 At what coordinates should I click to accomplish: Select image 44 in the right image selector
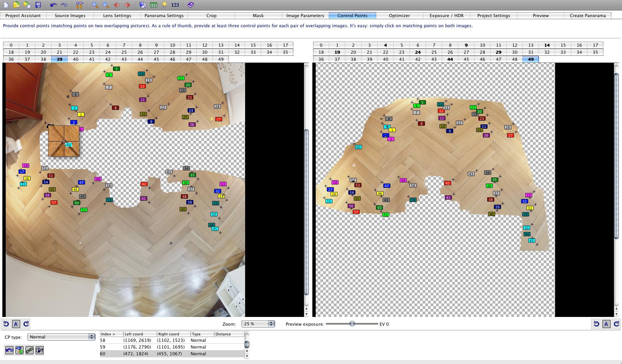pyautogui.click(x=450, y=59)
